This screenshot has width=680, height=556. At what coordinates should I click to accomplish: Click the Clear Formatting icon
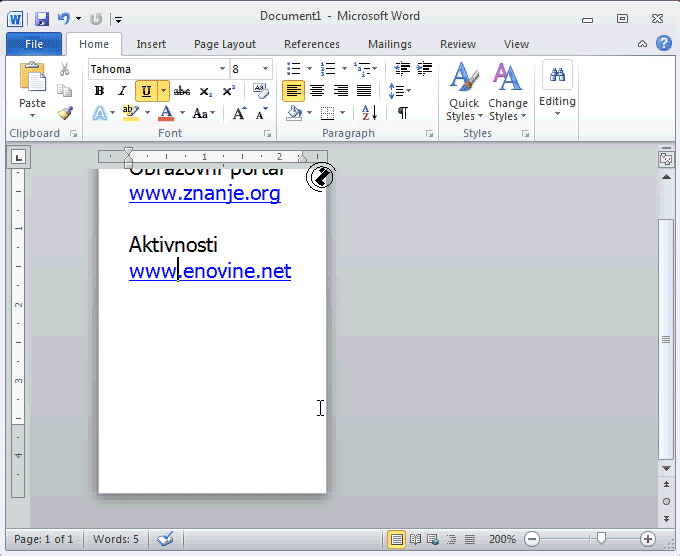point(261,91)
